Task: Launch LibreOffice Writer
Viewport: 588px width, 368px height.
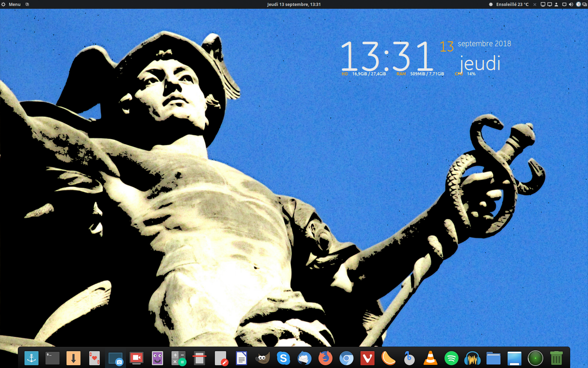Action: click(x=242, y=358)
